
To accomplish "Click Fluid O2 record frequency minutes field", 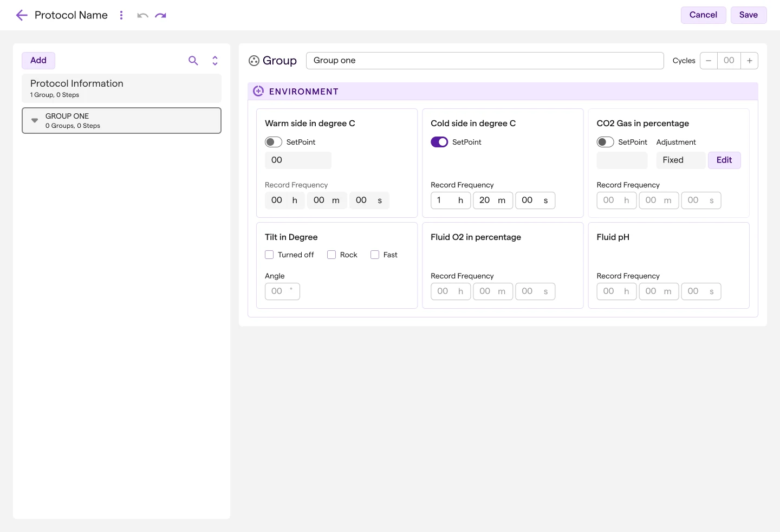I will coord(493,291).
